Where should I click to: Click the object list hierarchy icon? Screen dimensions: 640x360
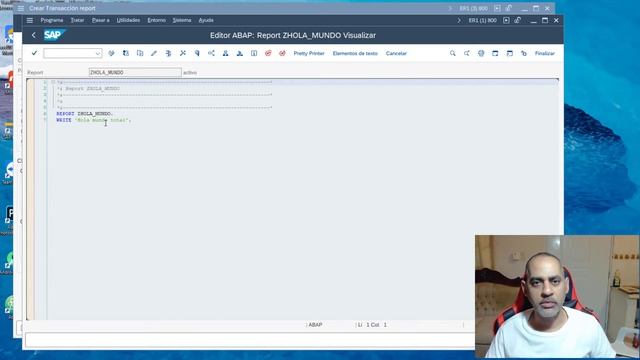(211, 53)
